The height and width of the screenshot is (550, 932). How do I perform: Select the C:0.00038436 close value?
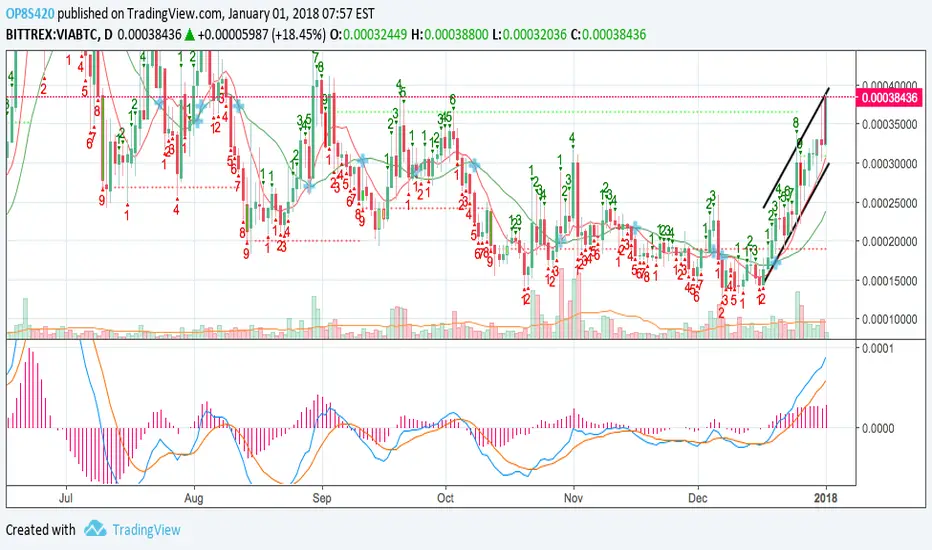[608, 34]
